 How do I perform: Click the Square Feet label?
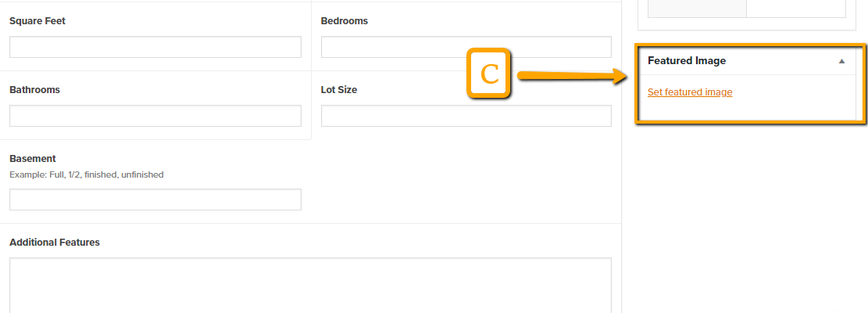(x=38, y=21)
